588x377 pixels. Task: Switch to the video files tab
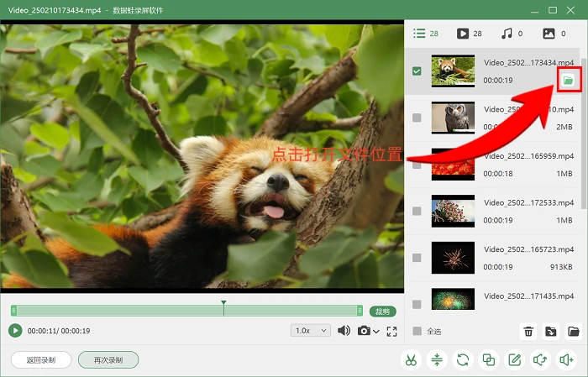tap(469, 34)
